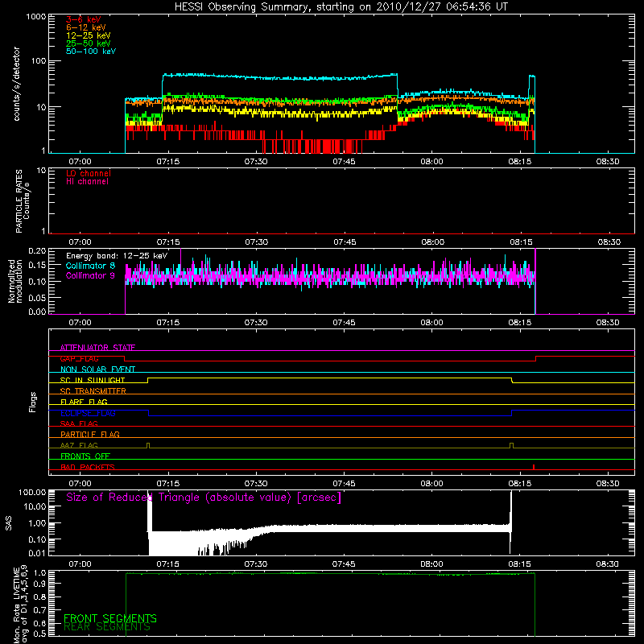Click the PARTICLE RATES Counts/s axis label
Image resolution: width=644 pixels, height=644 pixels.
(x=23, y=201)
